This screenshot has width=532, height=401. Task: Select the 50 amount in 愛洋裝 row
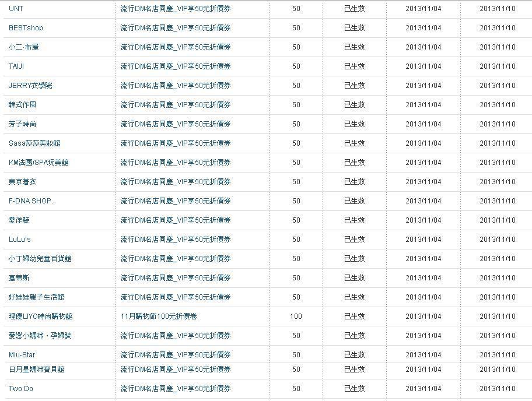(x=296, y=220)
